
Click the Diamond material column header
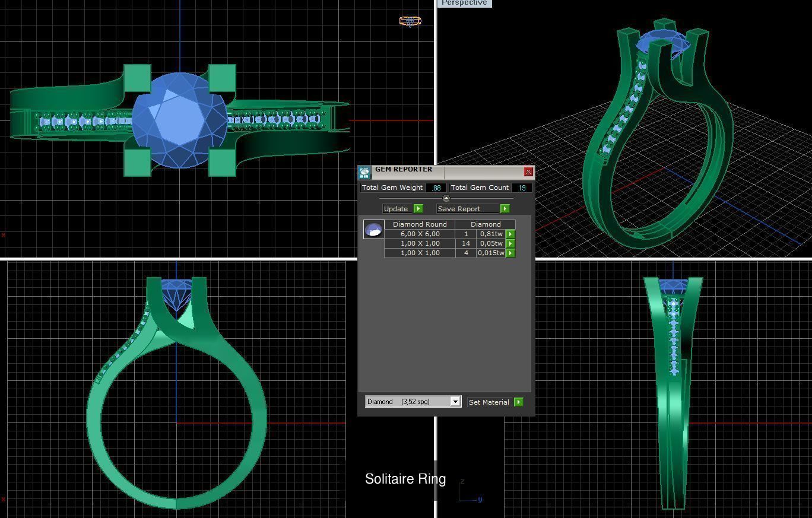point(486,224)
